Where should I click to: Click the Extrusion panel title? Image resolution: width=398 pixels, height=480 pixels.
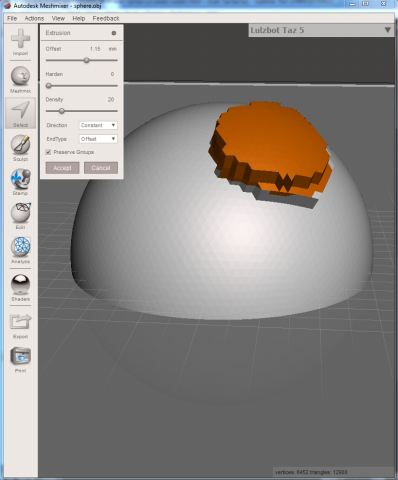click(x=58, y=33)
